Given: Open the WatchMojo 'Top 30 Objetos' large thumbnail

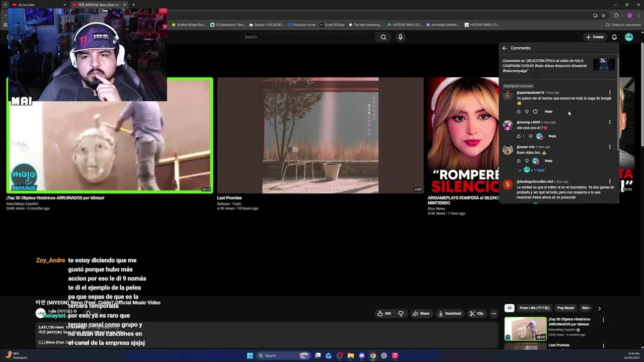Looking at the screenshot, I should (x=110, y=135).
